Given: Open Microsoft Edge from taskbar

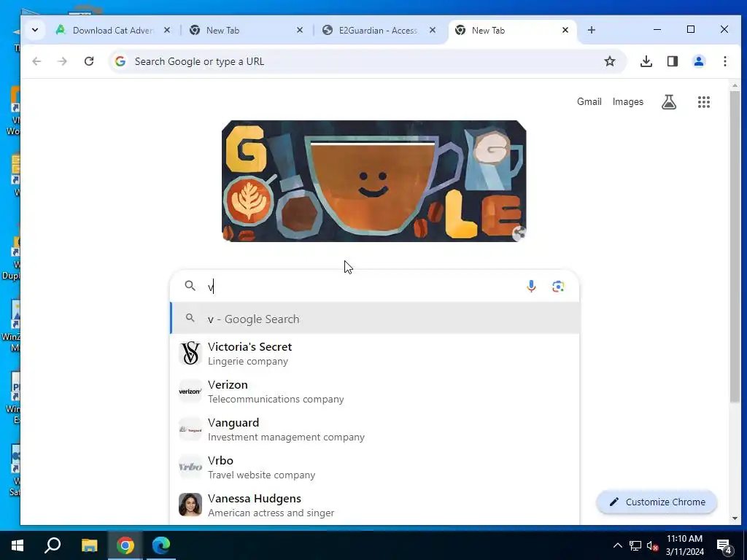Looking at the screenshot, I should [x=161, y=545].
